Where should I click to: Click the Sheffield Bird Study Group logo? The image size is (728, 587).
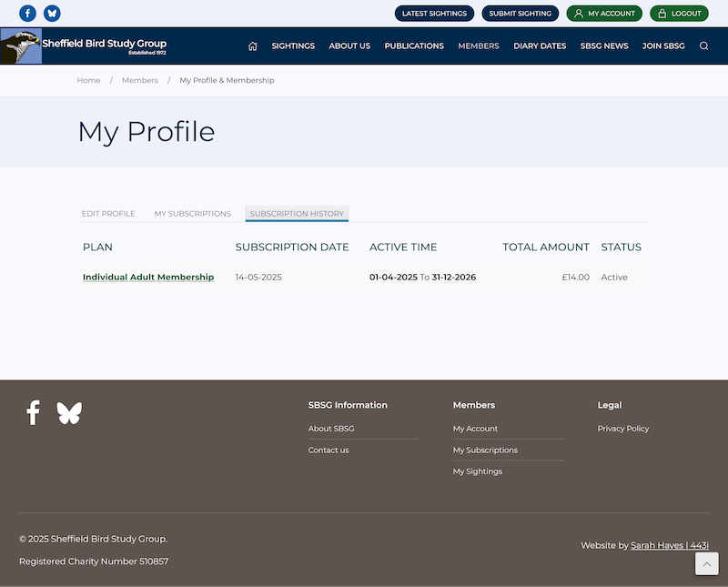(85, 46)
